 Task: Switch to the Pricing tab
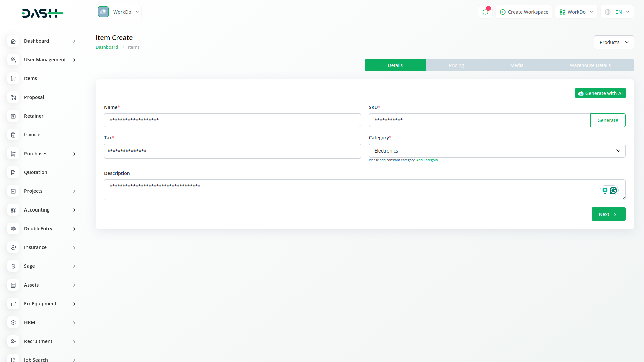click(x=456, y=65)
